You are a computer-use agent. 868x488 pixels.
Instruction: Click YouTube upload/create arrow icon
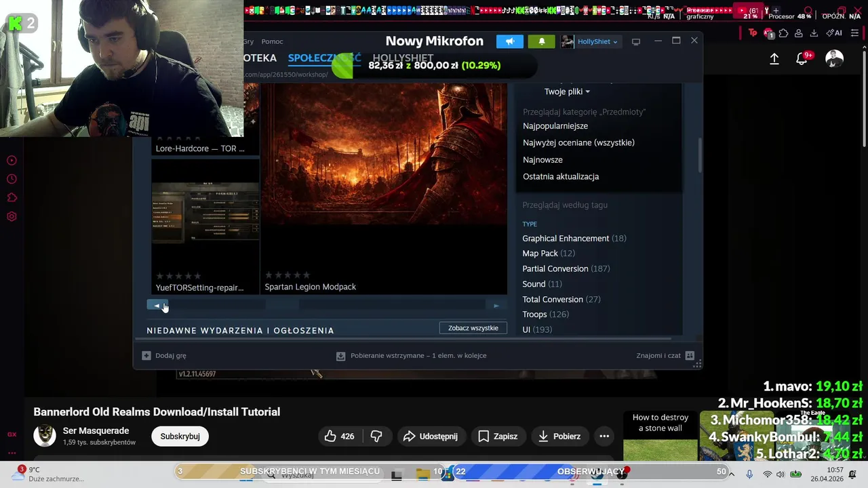point(774,59)
